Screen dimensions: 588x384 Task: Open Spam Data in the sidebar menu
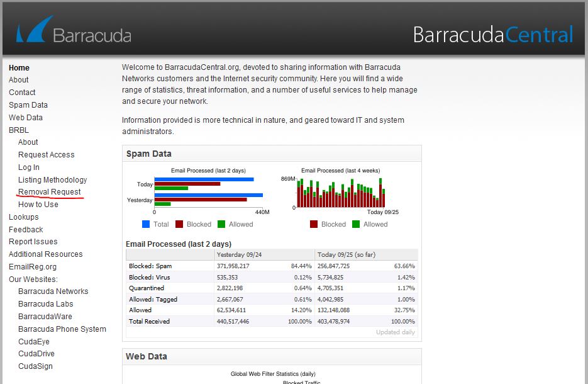click(28, 105)
